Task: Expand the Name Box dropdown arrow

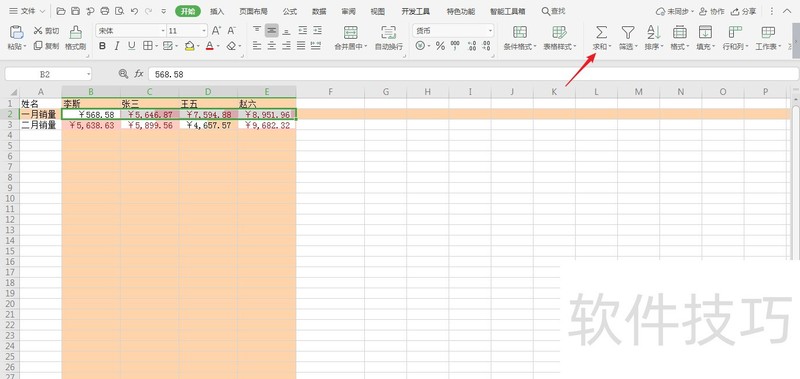Action: click(x=88, y=74)
